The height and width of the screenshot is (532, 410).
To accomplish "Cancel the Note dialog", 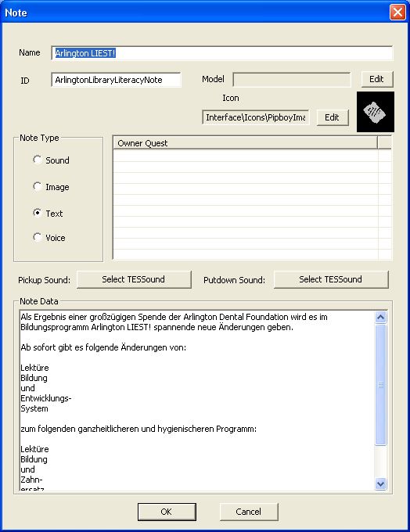I will tap(249, 512).
